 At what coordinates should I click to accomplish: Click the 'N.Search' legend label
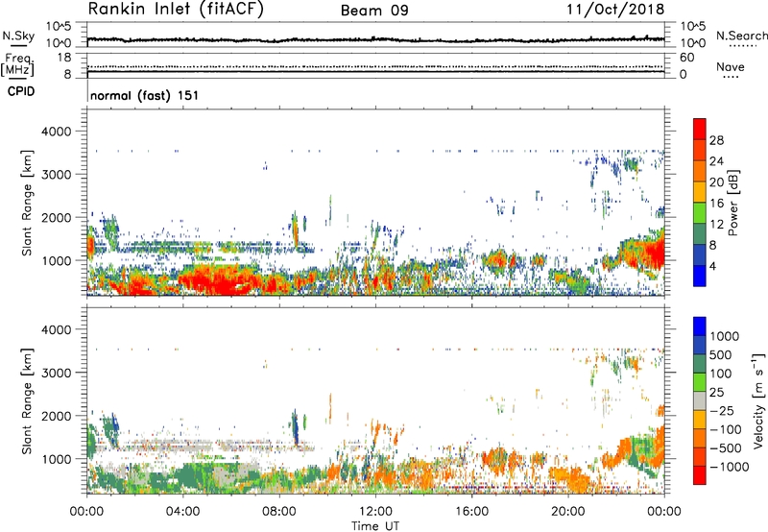[x=741, y=36]
